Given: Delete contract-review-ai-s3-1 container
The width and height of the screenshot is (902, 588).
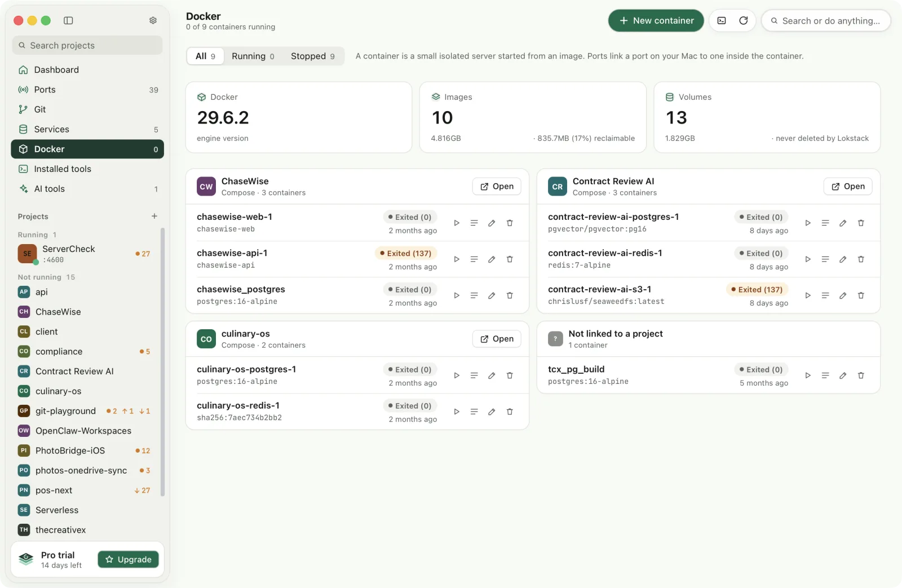Looking at the screenshot, I should 861,295.
